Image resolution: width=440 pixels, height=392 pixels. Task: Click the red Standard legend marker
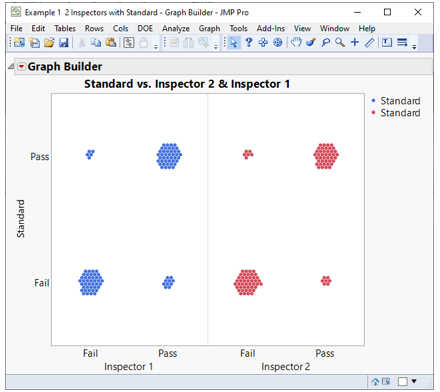coord(373,113)
